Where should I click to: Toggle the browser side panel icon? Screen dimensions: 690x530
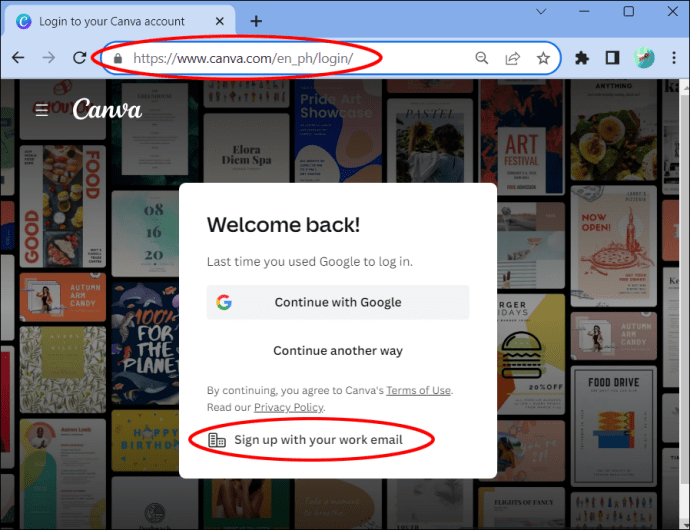pos(613,58)
